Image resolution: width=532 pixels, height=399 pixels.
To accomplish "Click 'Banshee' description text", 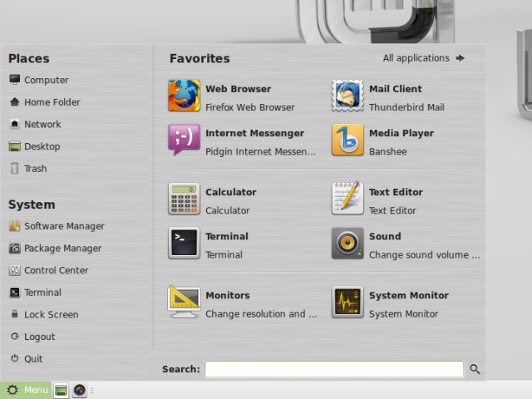I will (388, 151).
